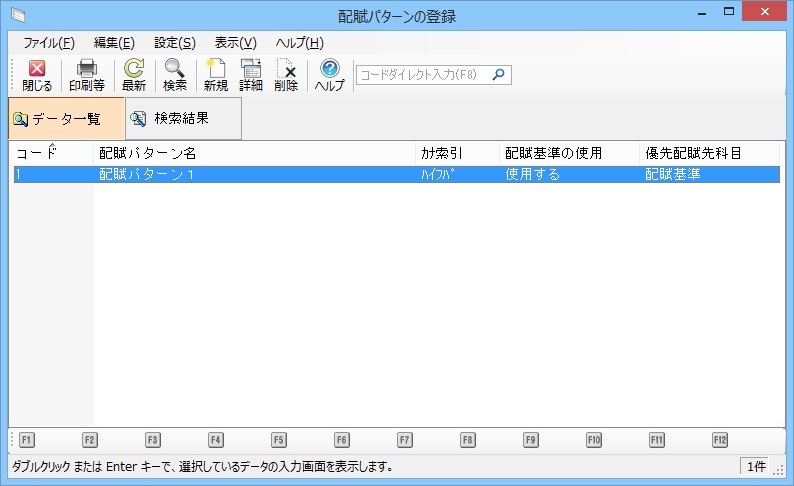Select the データ一覧 tab
Image resolution: width=794 pixels, height=486 pixels.
pyautogui.click(x=66, y=119)
